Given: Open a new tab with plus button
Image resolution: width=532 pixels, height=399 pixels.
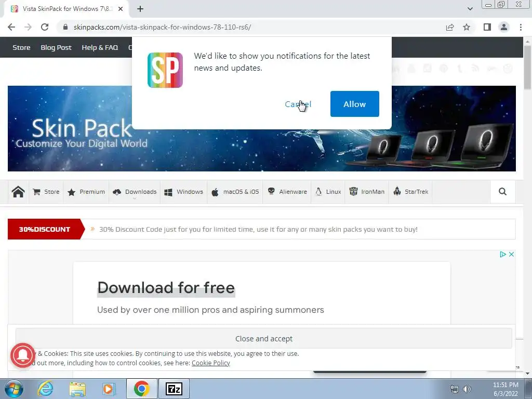Looking at the screenshot, I should [140, 9].
